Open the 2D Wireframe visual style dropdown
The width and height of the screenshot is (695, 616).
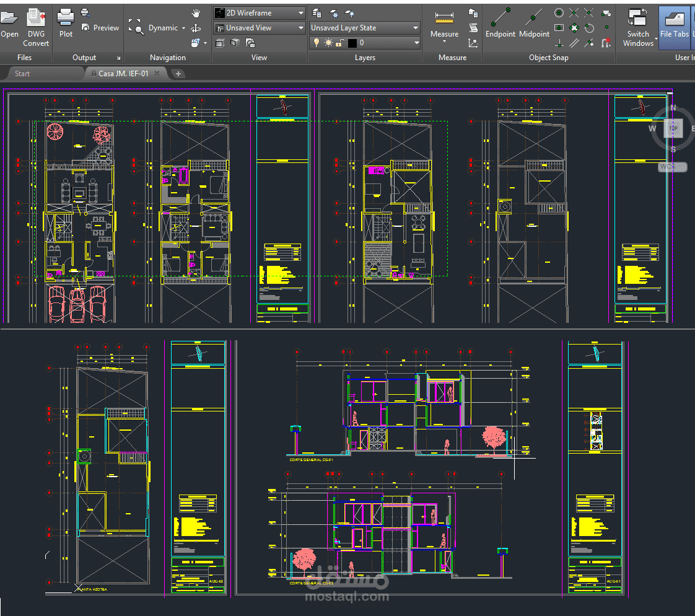pyautogui.click(x=260, y=13)
